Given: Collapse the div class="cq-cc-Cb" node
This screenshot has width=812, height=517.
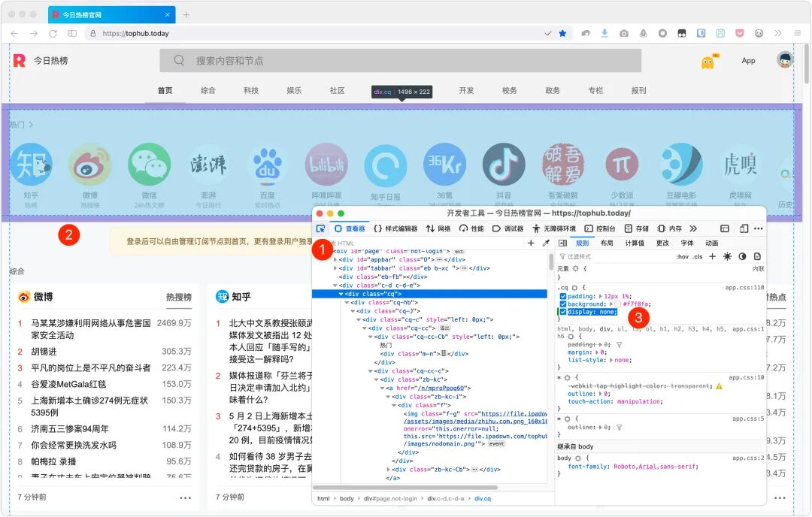Looking at the screenshot, I should [370, 337].
